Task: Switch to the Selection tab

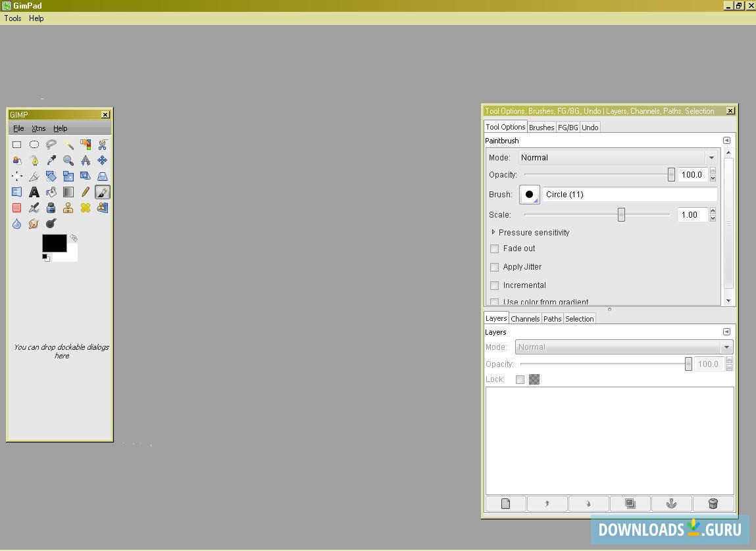Action: pyautogui.click(x=580, y=319)
